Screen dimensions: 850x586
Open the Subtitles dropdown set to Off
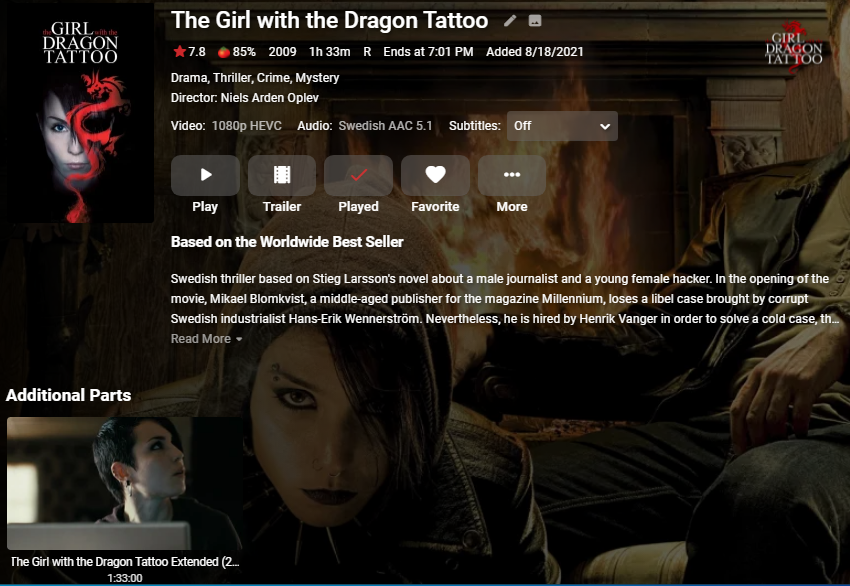(562, 126)
